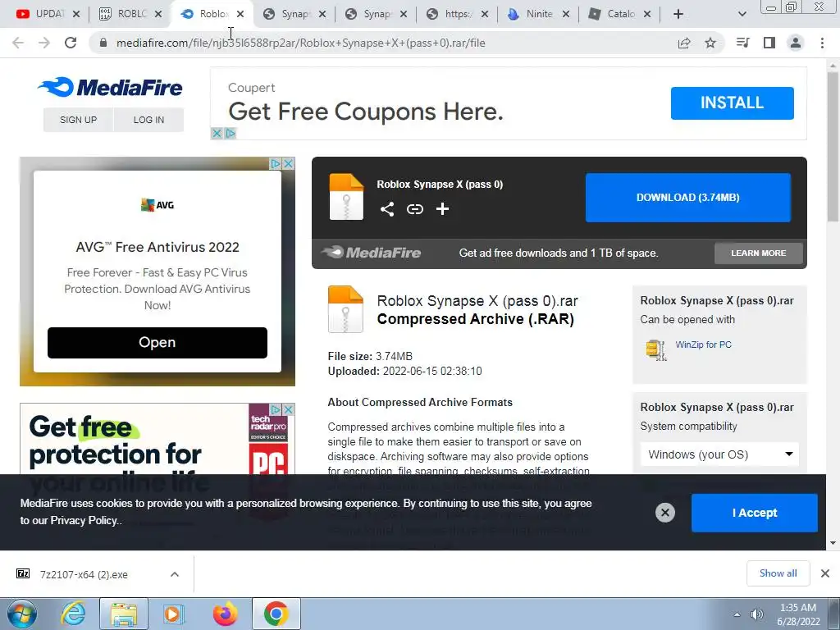The width and height of the screenshot is (840, 630).
Task: Open the media control icon in toolbar
Action: click(x=742, y=43)
